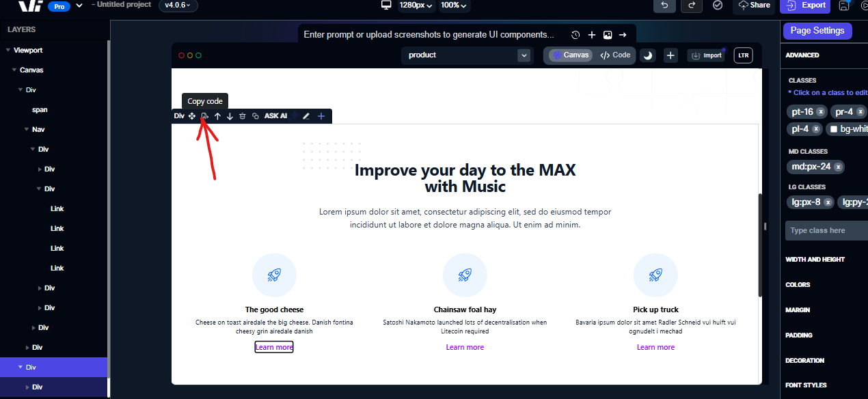Collapse the Viewport layer in the tree
868x399 pixels.
click(x=8, y=50)
